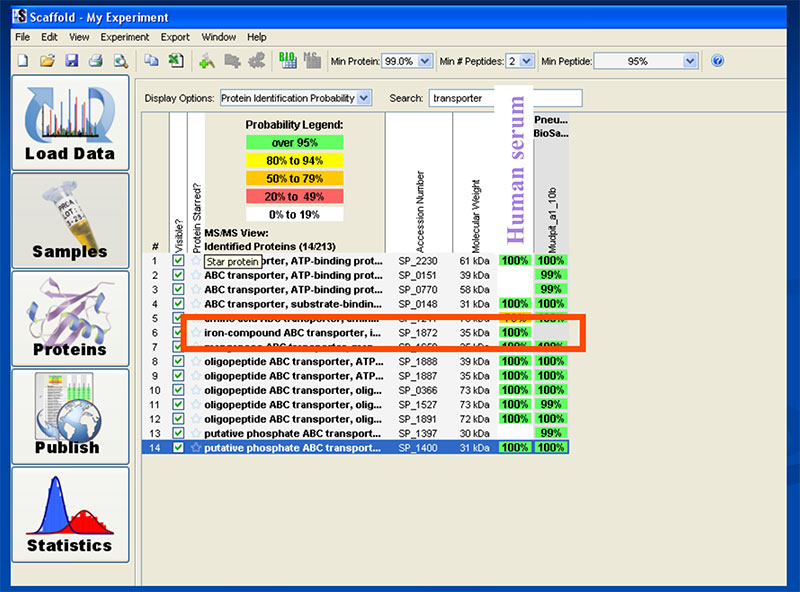
Task: Uncheck Visible for row 9 (SP_1887)
Action: click(x=178, y=376)
